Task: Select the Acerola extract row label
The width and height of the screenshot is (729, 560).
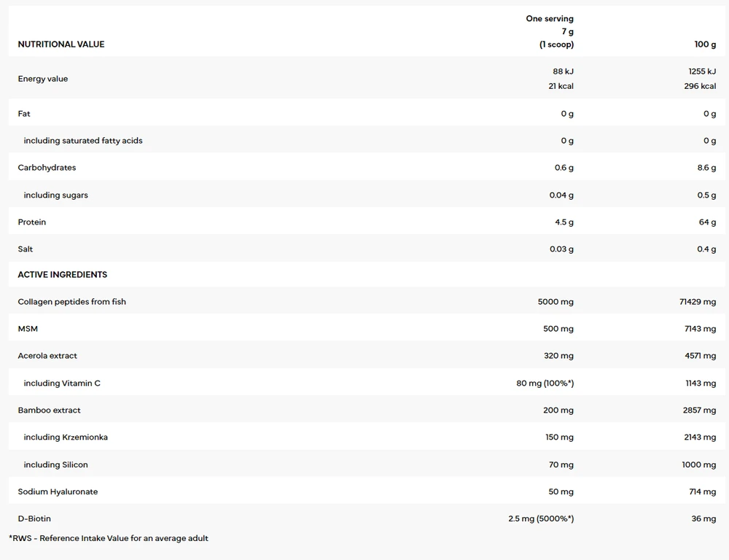Action: coord(47,355)
